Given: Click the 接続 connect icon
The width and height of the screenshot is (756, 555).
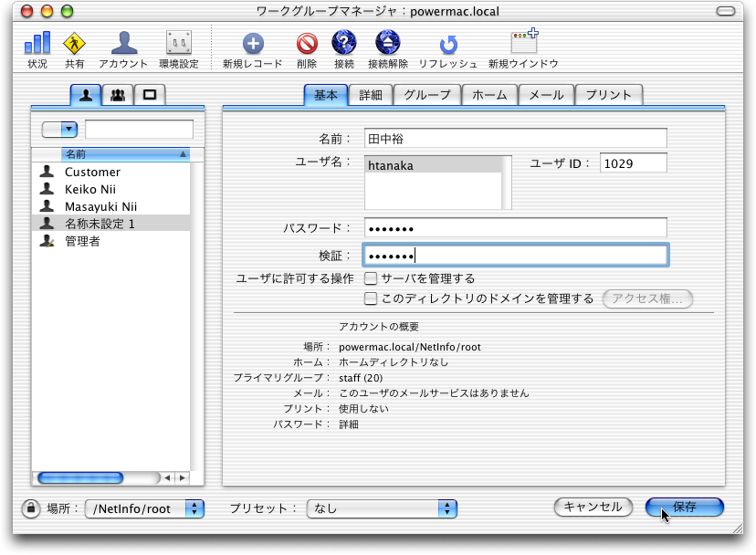Looking at the screenshot, I should pos(344,44).
